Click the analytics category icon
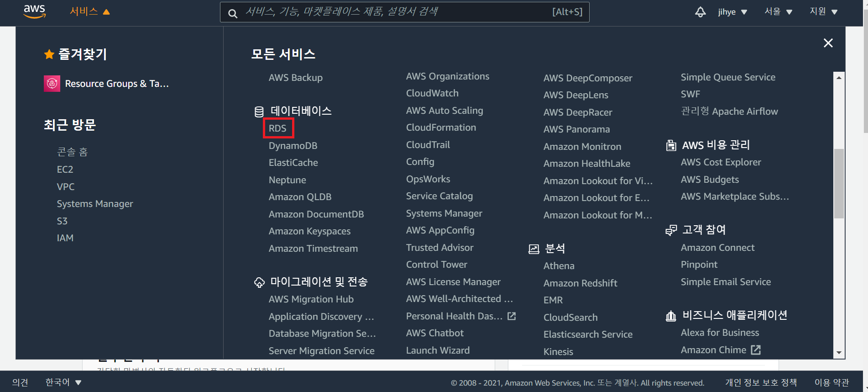The image size is (868, 392). coord(533,249)
